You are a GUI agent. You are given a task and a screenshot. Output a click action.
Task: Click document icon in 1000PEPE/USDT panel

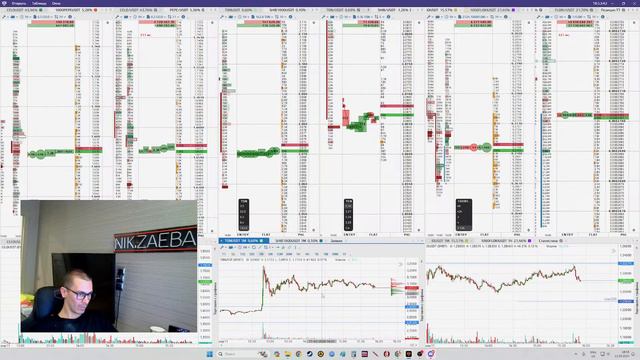35,17
